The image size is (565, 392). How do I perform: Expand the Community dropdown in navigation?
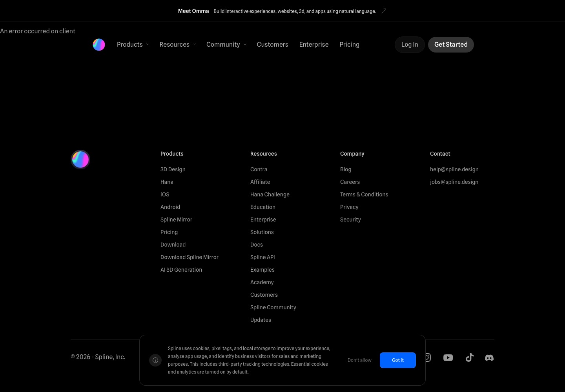click(x=226, y=45)
